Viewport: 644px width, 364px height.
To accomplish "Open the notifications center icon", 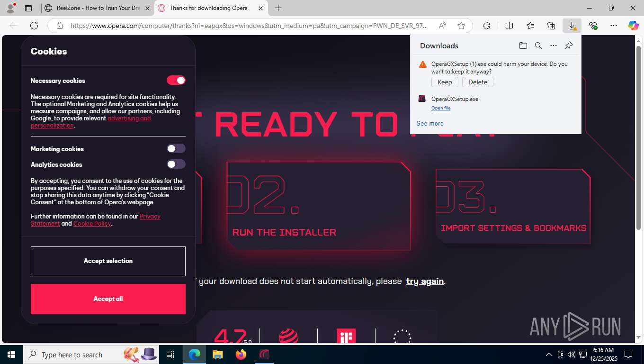I will click(x=628, y=355).
